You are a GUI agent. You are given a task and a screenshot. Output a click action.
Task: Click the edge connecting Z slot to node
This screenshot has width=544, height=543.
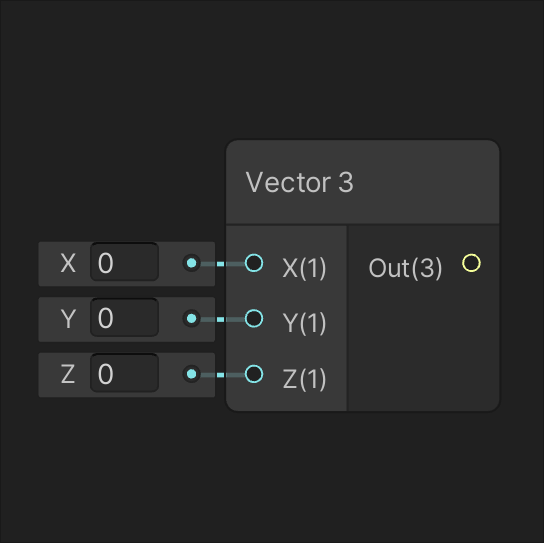223,375
